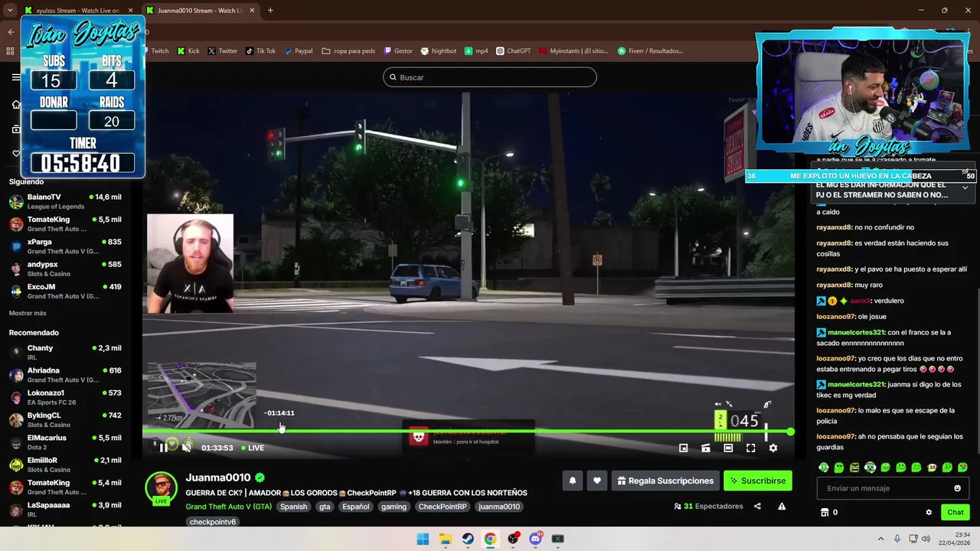Open a new browser tab
The width and height of the screenshot is (980, 551).
[x=270, y=11]
